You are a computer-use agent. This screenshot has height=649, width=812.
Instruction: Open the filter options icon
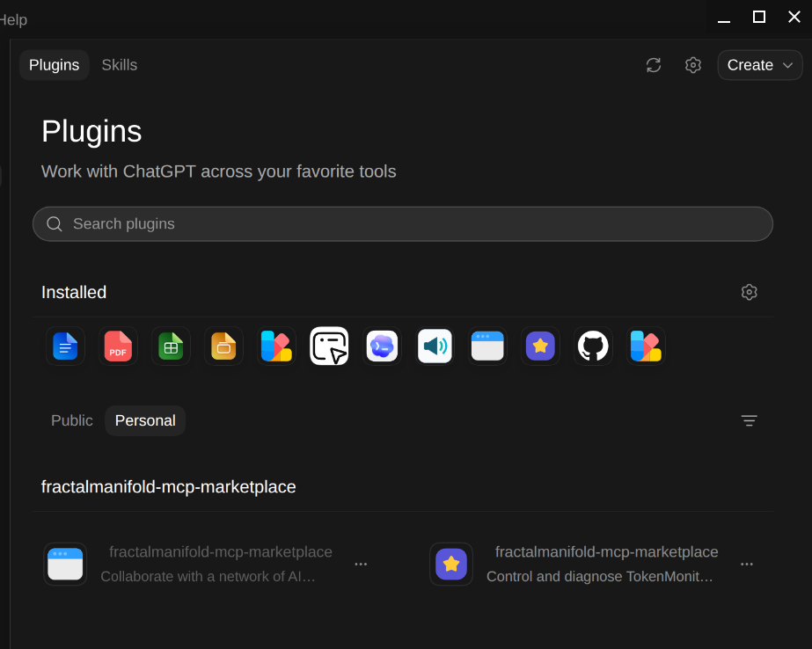(x=750, y=420)
